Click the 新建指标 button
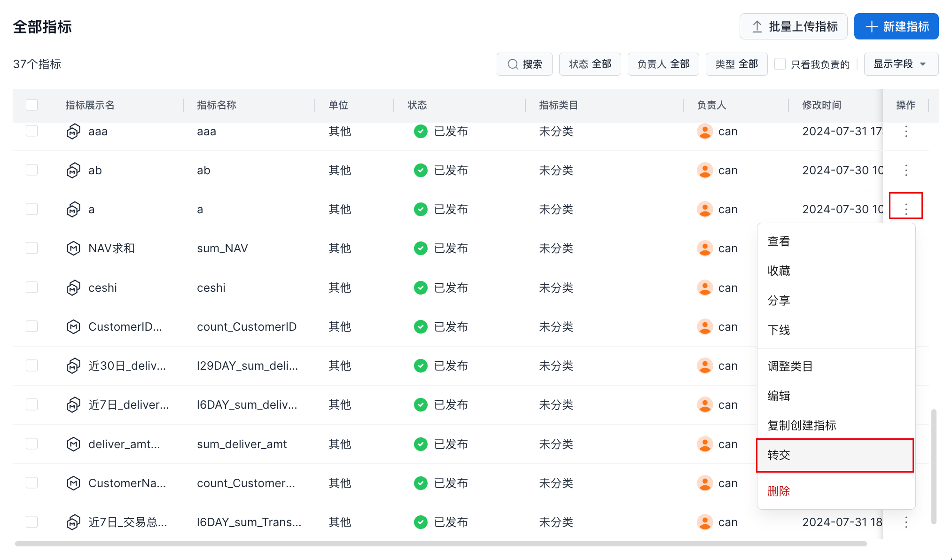Screen dimensions: 952x560 (x=896, y=27)
